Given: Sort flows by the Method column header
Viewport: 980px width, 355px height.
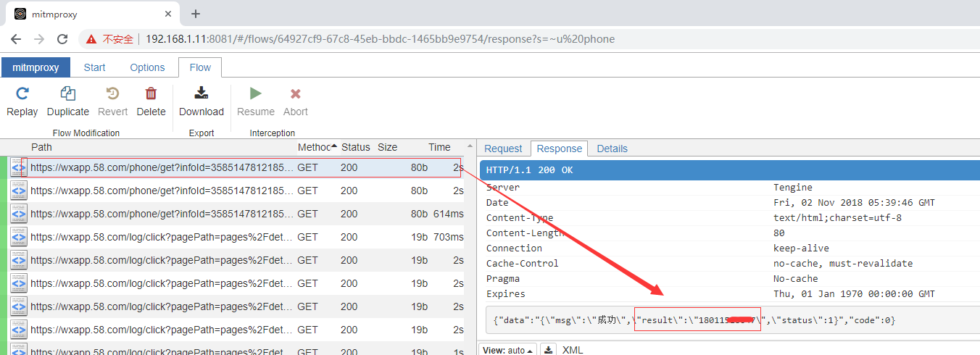Looking at the screenshot, I should click(x=317, y=147).
